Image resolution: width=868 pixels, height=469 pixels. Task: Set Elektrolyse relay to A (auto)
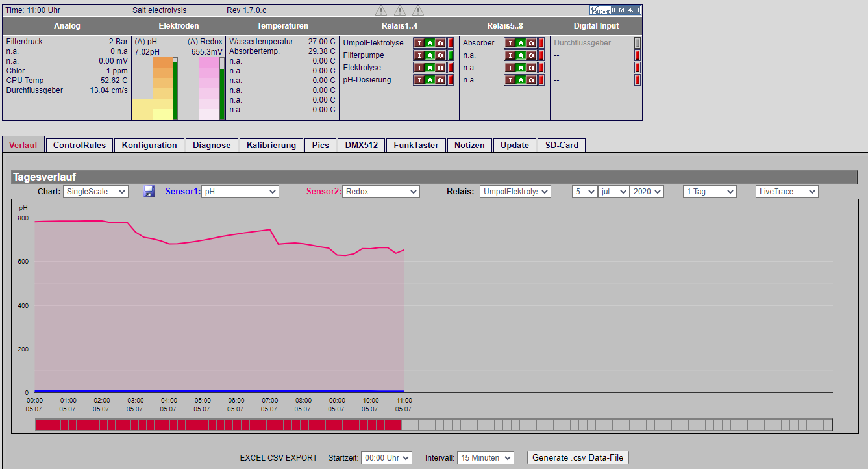[x=430, y=68]
